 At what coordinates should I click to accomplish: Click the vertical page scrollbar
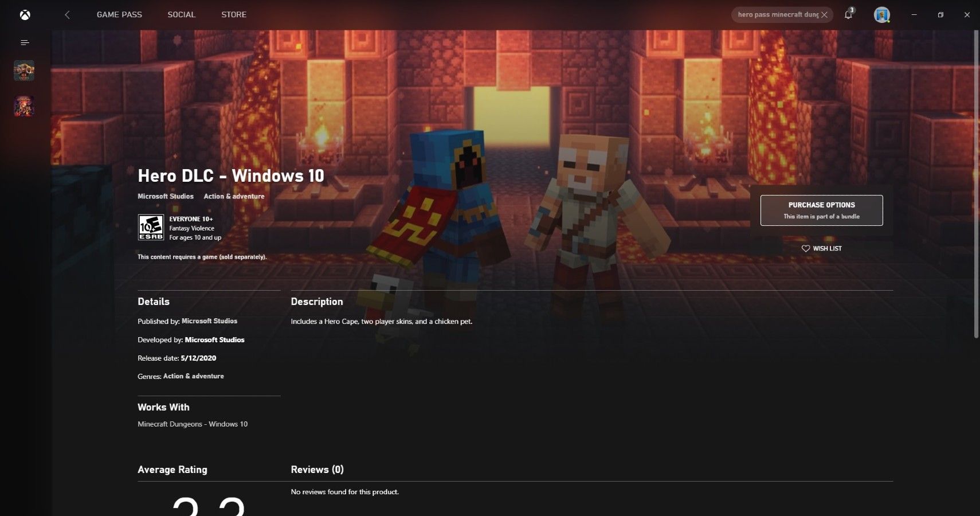click(x=976, y=183)
